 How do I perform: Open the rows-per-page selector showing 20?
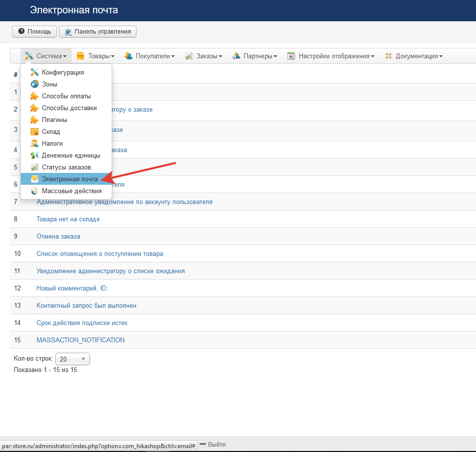tap(72, 359)
